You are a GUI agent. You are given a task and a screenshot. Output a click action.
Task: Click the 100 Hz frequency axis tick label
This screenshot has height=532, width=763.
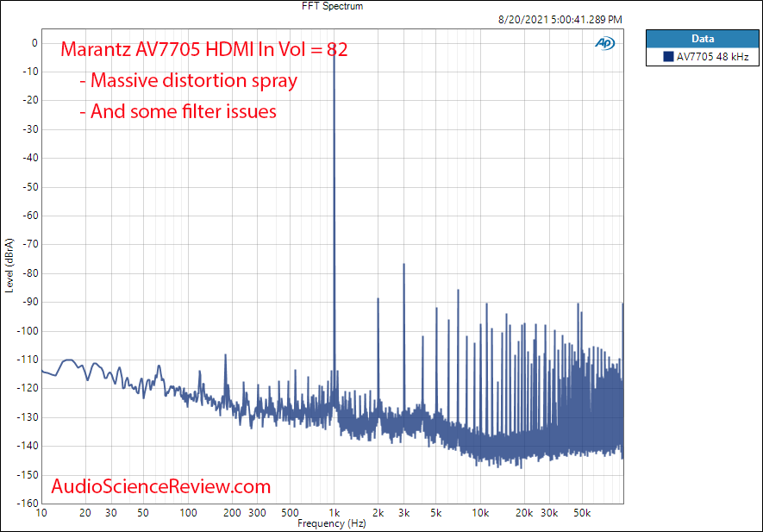point(188,512)
